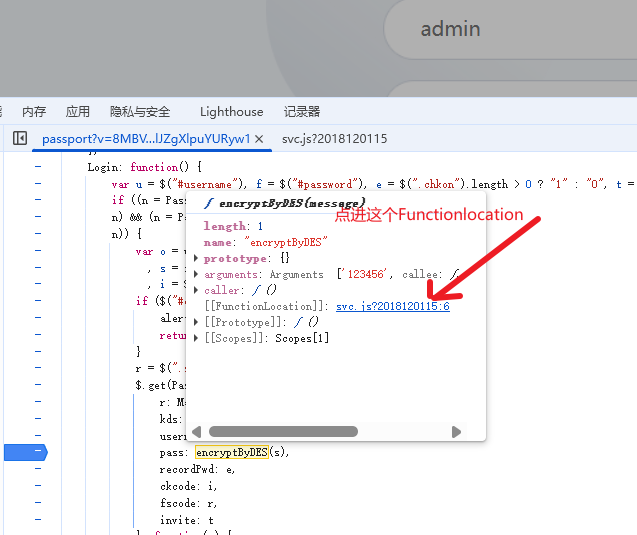Toggle the file navigator sidebar icon
The image size is (637, 535).
[x=20, y=138]
